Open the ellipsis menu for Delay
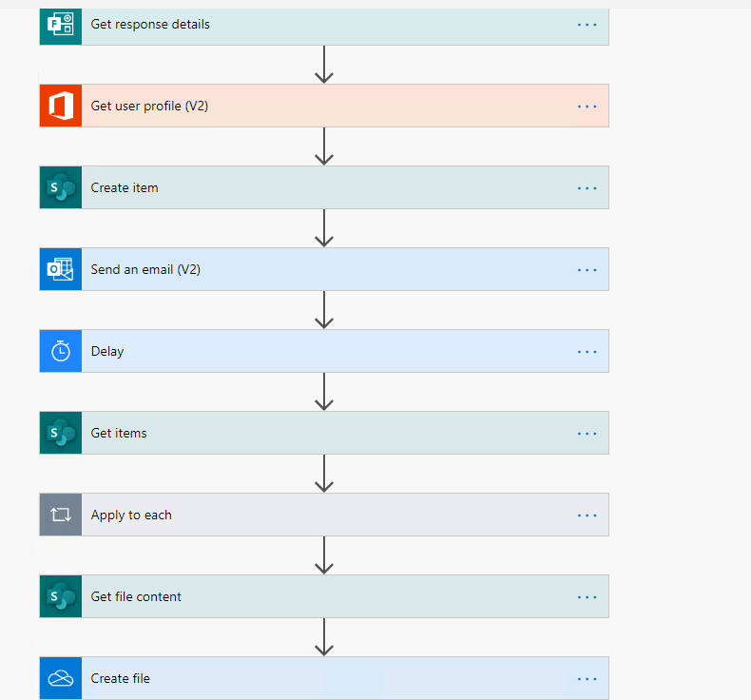The image size is (751, 700). pyautogui.click(x=587, y=352)
